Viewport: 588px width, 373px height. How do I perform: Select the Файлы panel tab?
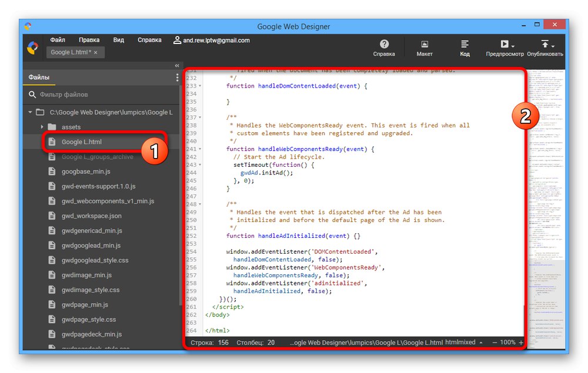[x=39, y=77]
